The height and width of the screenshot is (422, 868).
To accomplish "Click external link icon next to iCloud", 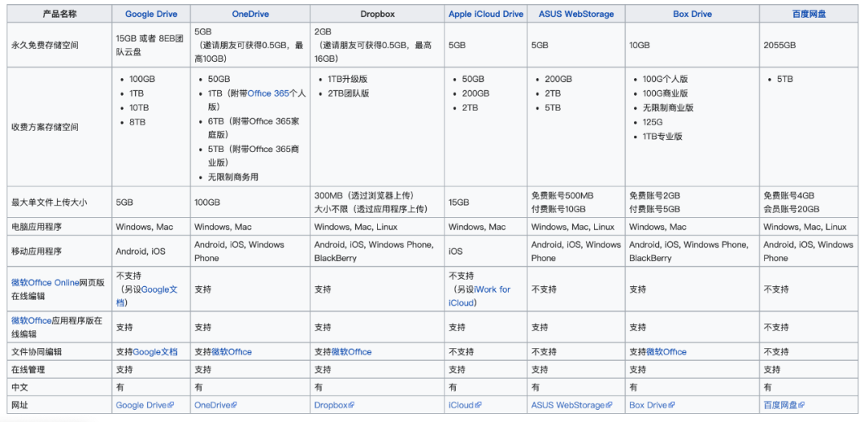I will [479, 406].
